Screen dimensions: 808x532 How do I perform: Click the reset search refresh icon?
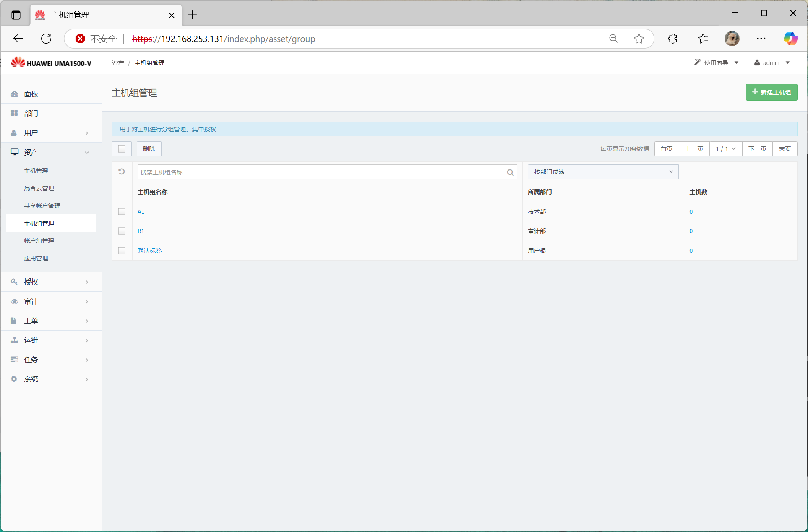click(122, 172)
